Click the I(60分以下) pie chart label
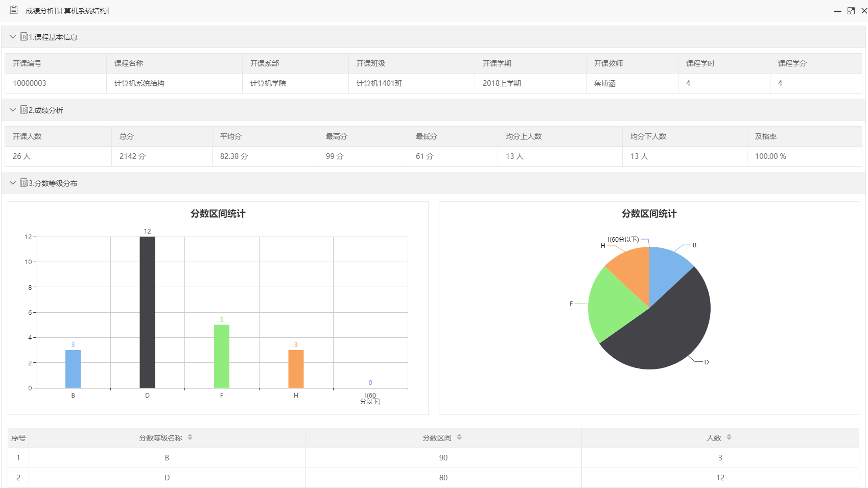 click(623, 239)
